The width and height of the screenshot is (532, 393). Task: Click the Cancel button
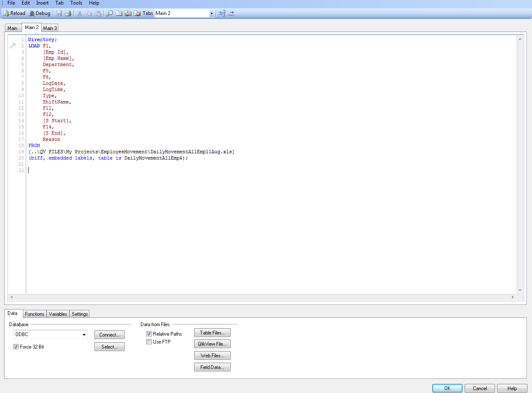[x=480, y=388]
